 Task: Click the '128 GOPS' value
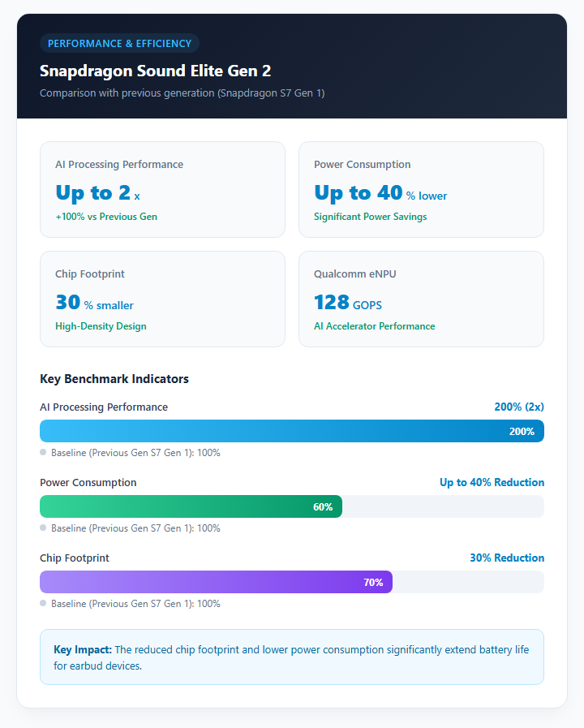pos(348,303)
